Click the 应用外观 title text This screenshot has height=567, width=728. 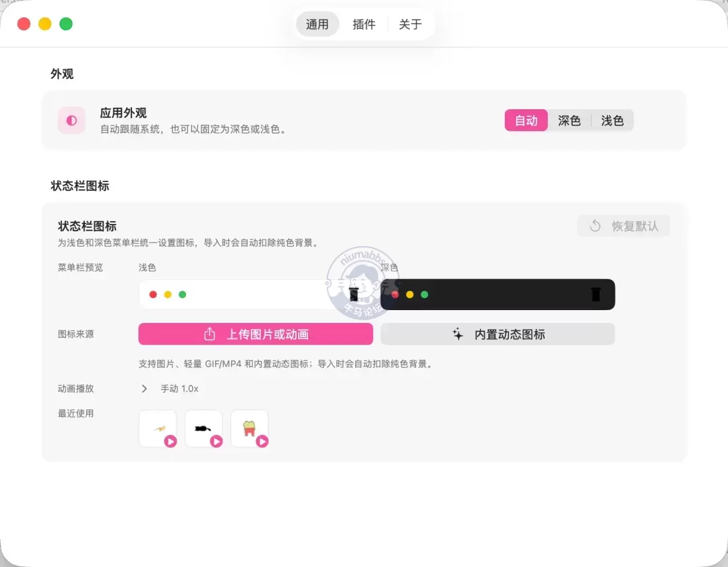pyautogui.click(x=123, y=113)
